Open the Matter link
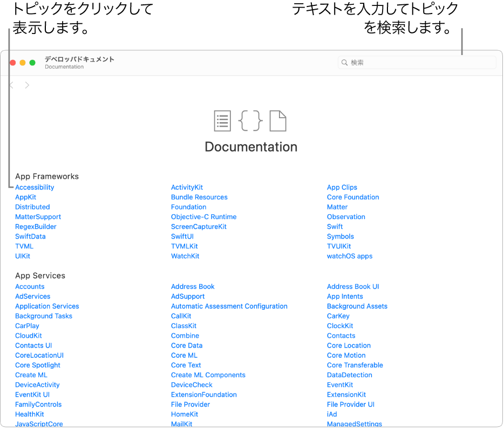Image resolution: width=504 pixels, height=428 pixels. point(337,207)
